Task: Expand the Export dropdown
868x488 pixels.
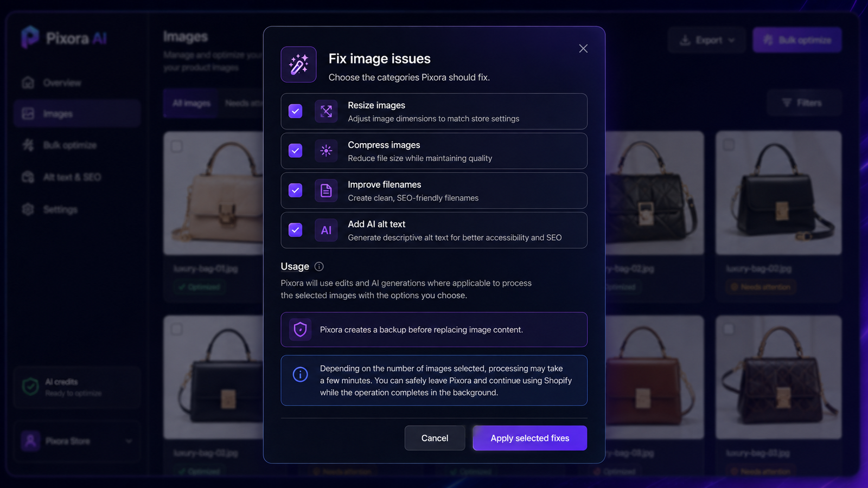Action: click(707, 40)
